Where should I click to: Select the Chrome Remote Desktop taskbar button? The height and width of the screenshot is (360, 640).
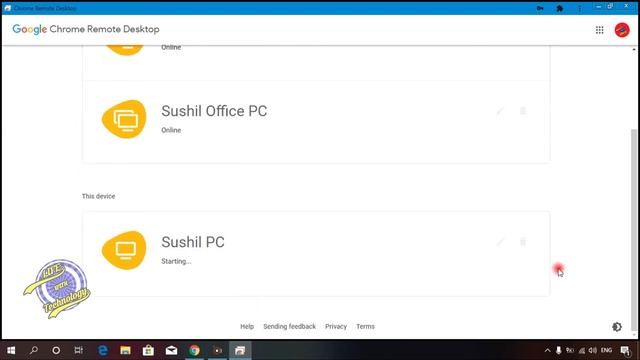coord(240,350)
